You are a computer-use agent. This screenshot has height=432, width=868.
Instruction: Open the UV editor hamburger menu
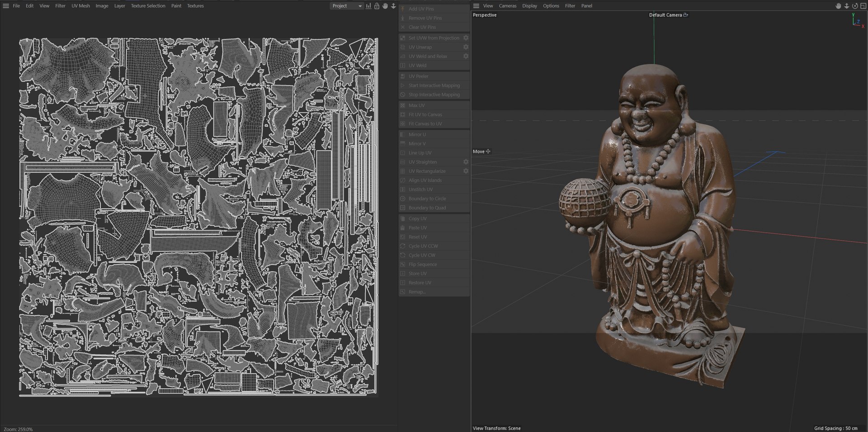[x=6, y=6]
